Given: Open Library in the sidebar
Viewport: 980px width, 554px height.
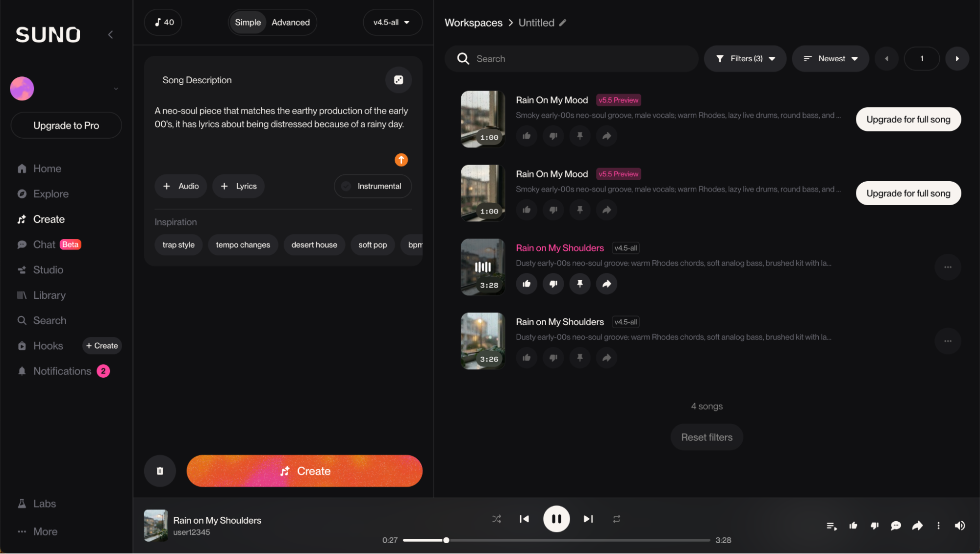Looking at the screenshot, I should [x=49, y=295].
